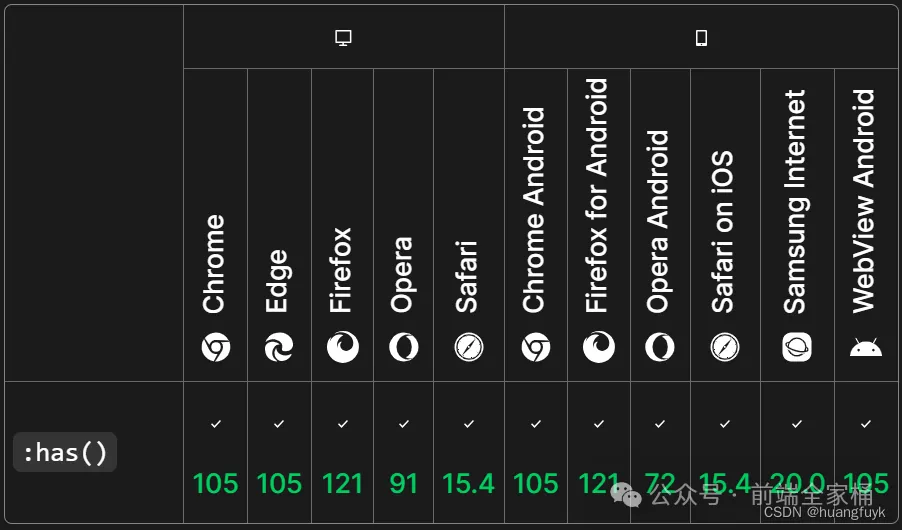The width and height of the screenshot is (902, 530).
Task: Click the Firefox desktop browser icon
Action: pos(342,348)
